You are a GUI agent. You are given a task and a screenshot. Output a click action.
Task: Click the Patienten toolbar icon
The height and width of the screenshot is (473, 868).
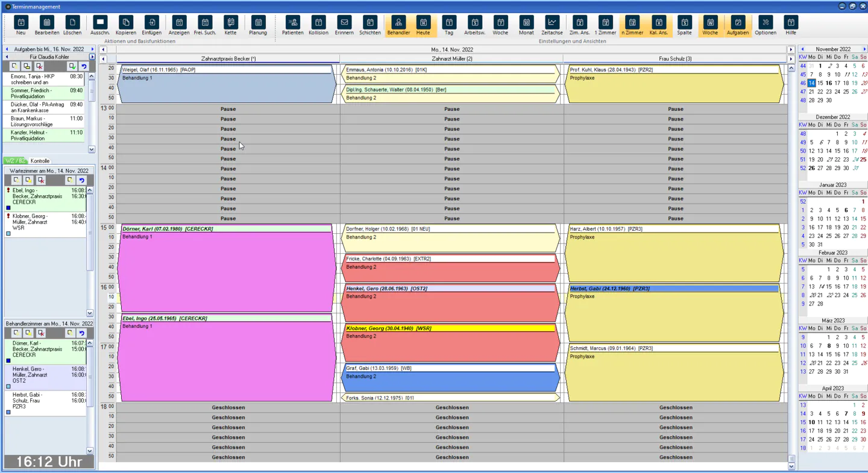click(292, 25)
